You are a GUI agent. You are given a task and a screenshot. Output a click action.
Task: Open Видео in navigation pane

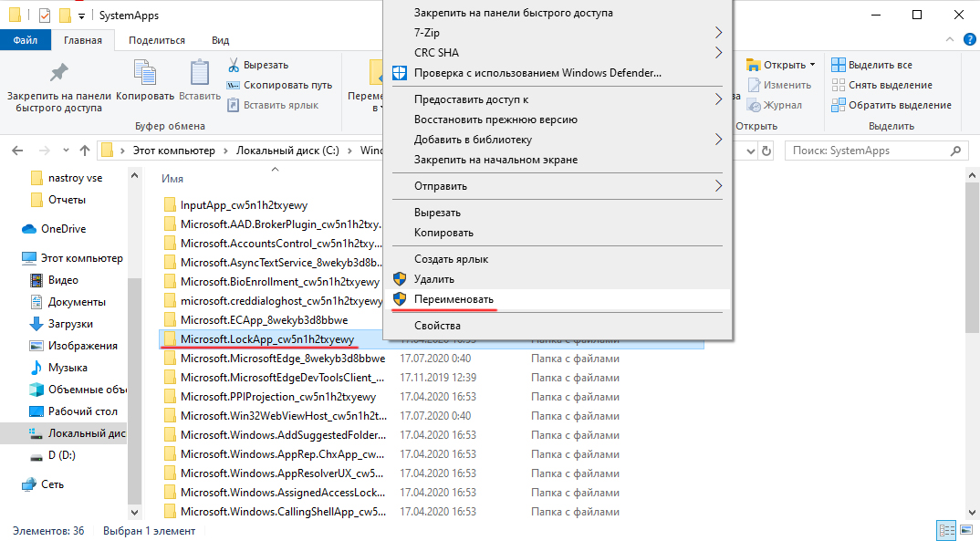pyautogui.click(x=54, y=280)
